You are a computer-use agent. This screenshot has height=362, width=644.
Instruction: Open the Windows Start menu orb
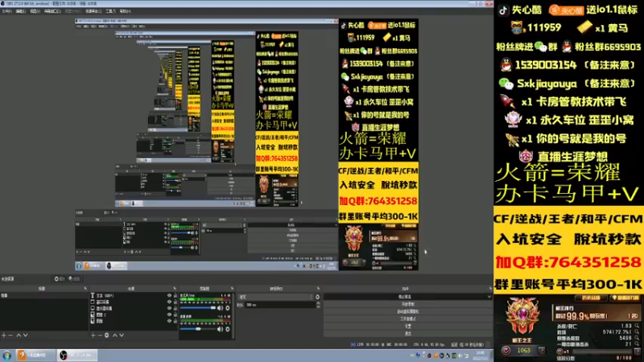6,356
